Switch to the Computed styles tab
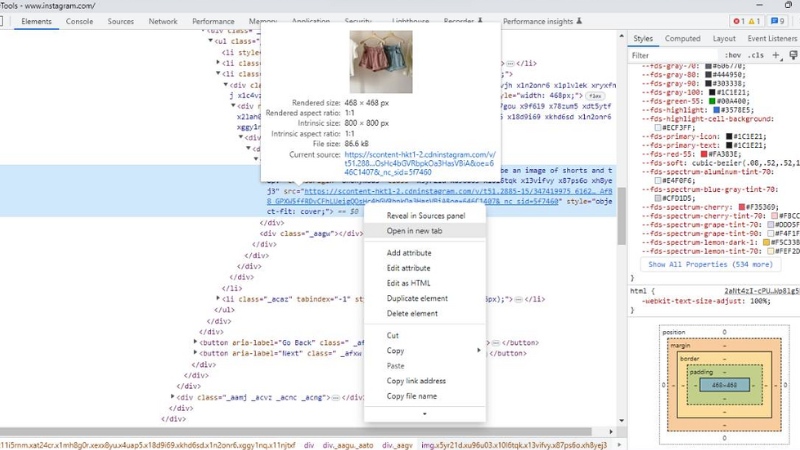The height and width of the screenshot is (450, 800). click(x=683, y=38)
